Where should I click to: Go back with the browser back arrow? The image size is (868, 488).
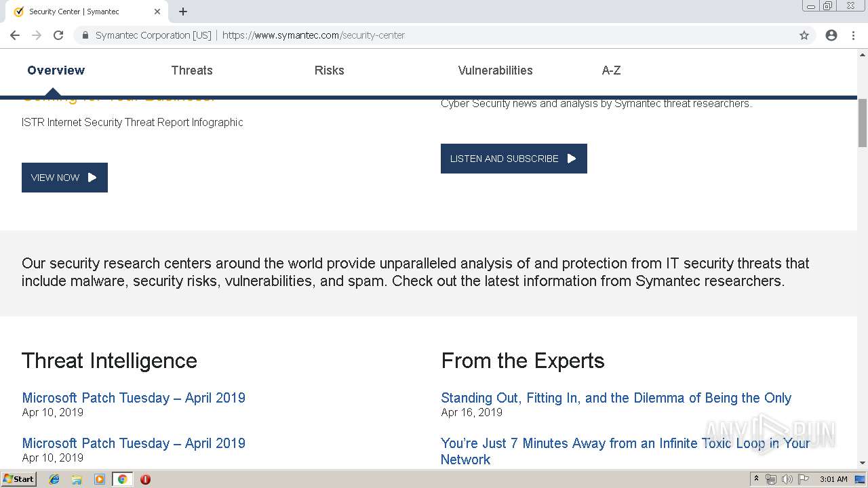pos(15,35)
